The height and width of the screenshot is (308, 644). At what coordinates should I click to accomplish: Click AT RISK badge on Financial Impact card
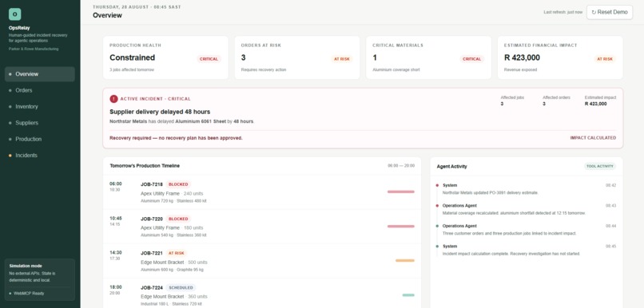605,59
